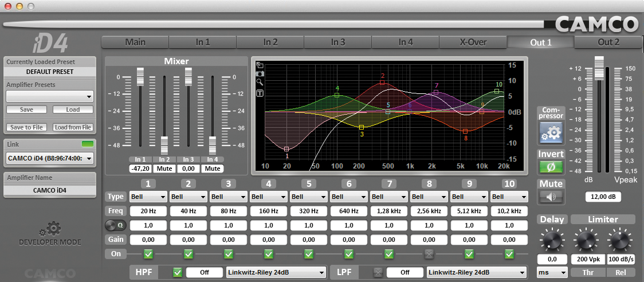The height and width of the screenshot is (282, 644).
Task: Open the Amplifier Presets dropdown
Action: tap(50, 97)
